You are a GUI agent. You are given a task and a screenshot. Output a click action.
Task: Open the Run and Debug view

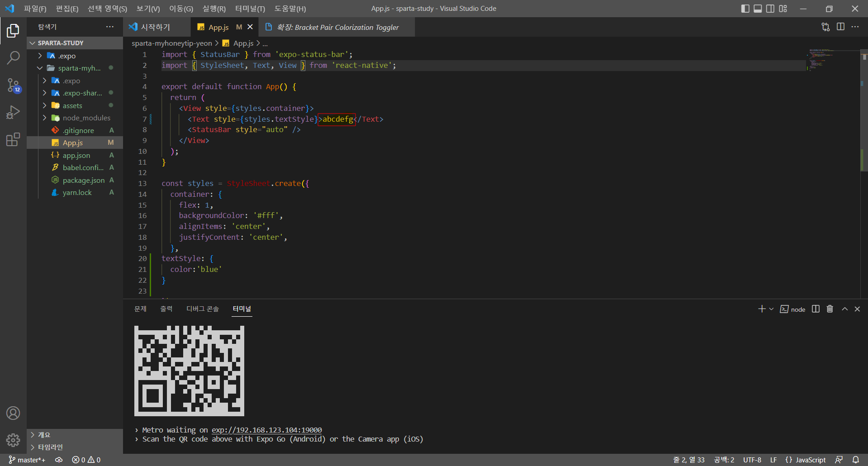pos(13,112)
